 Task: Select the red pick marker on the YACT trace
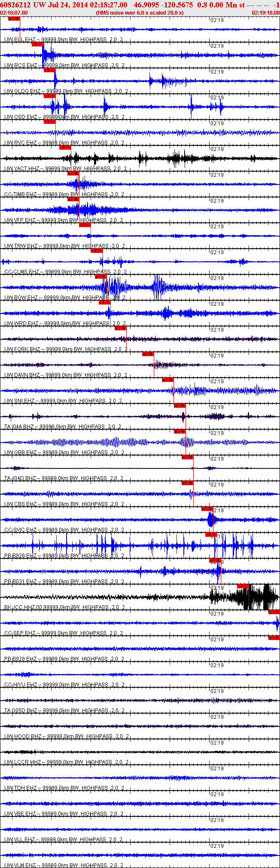coord(65,148)
